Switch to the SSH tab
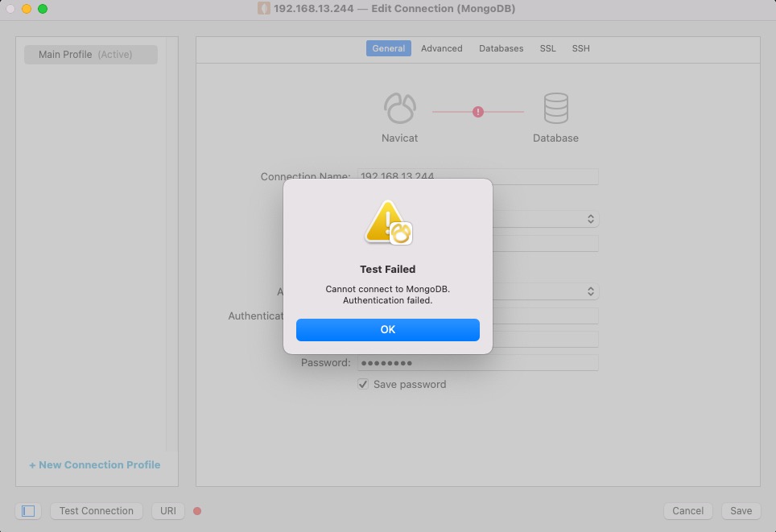Viewport: 776px width, 532px height. coord(580,48)
